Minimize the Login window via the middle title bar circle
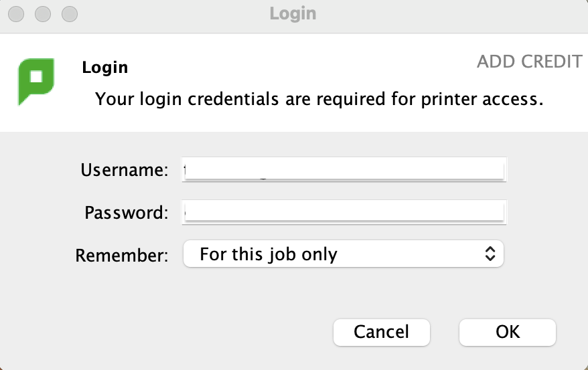The height and width of the screenshot is (370, 588). (x=43, y=14)
